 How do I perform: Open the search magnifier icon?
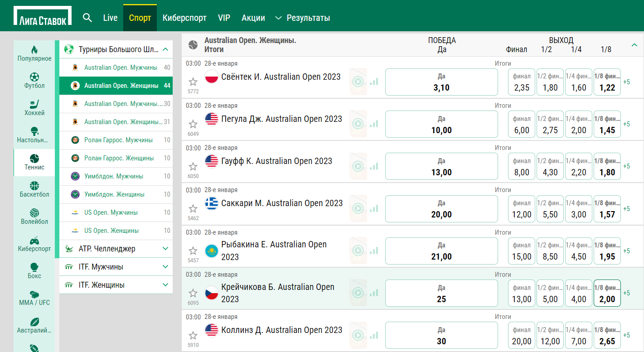click(x=87, y=18)
